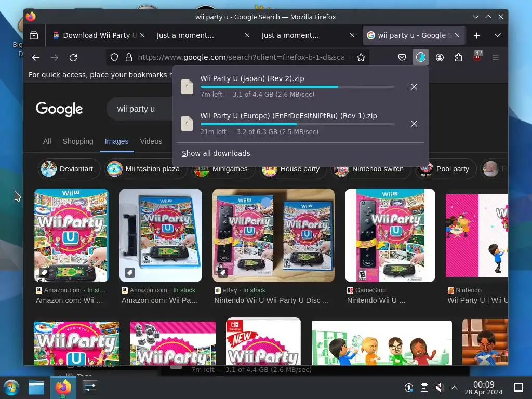The image size is (532, 399).
Task: Switch to first Just a moment tab
Action: click(203, 35)
